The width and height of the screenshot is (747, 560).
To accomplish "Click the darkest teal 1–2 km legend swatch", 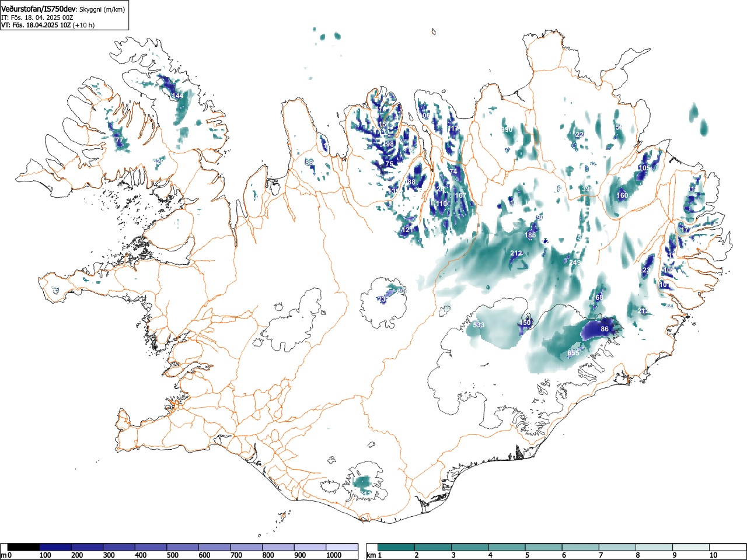I will (x=397, y=547).
